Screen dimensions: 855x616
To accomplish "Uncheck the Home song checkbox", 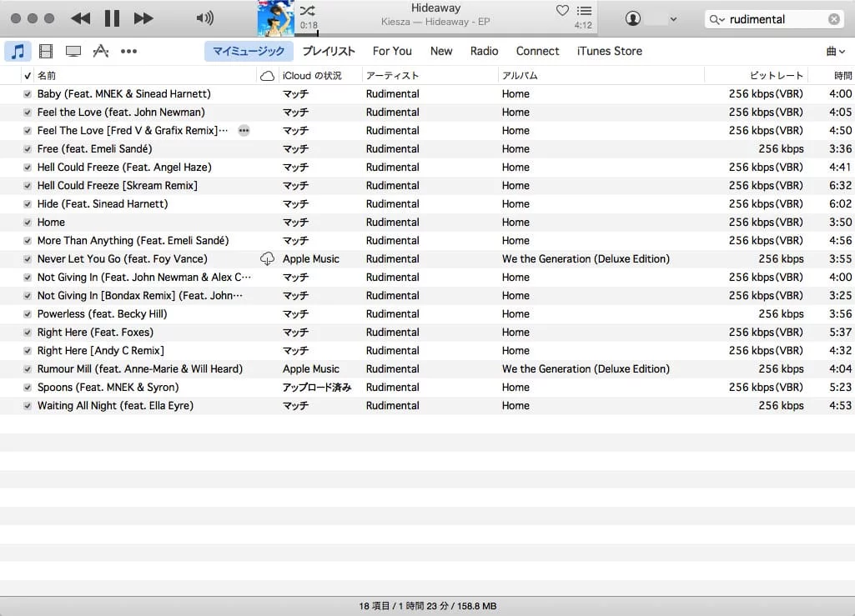I will coord(28,223).
